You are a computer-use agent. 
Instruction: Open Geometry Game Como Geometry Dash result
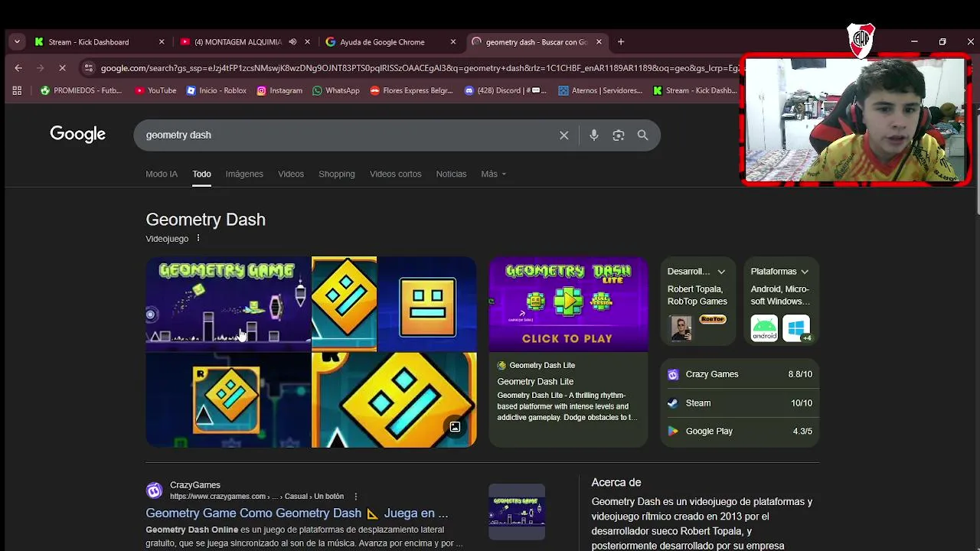point(297,514)
